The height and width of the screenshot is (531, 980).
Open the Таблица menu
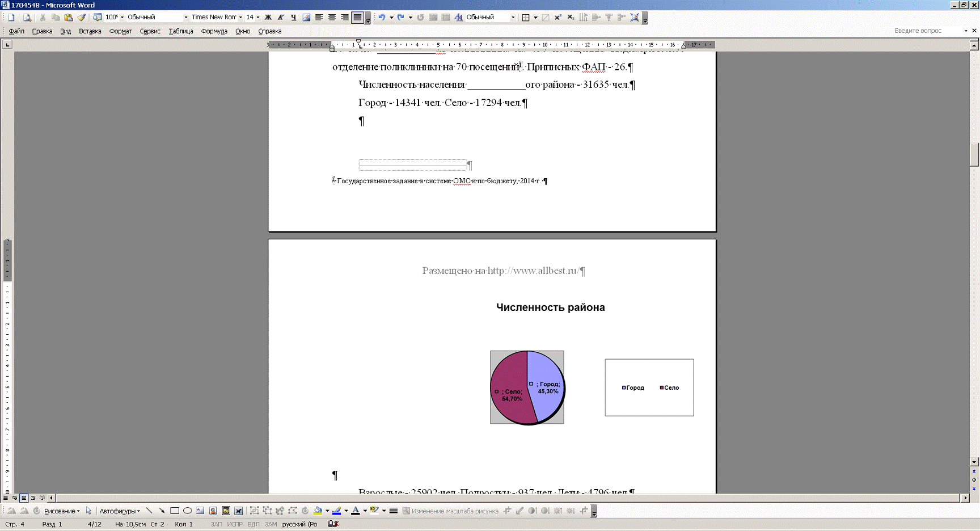(181, 31)
